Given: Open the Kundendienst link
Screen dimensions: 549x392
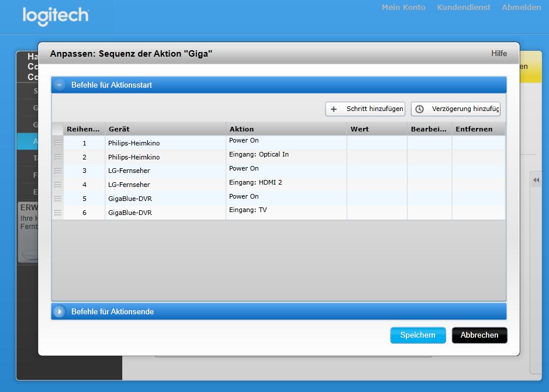Looking at the screenshot, I should [464, 8].
